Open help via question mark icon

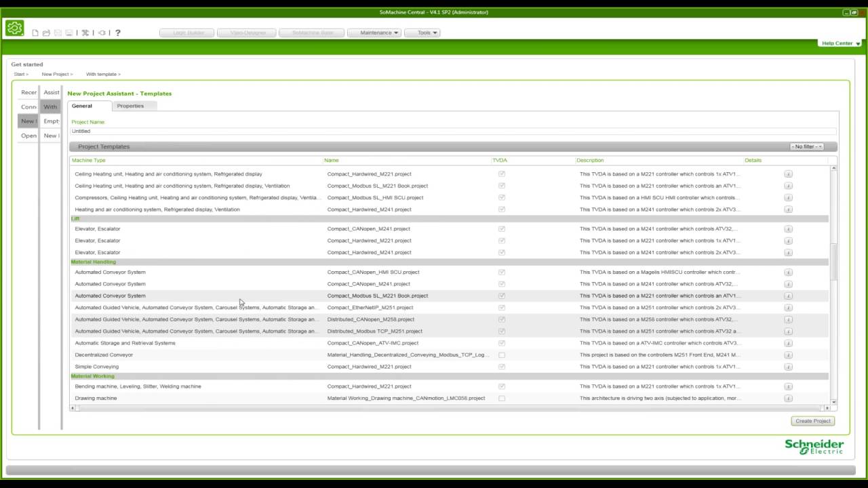117,33
